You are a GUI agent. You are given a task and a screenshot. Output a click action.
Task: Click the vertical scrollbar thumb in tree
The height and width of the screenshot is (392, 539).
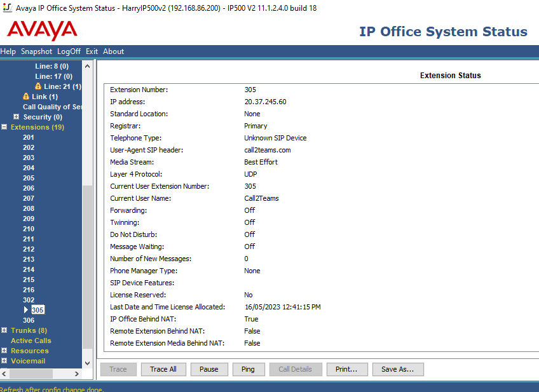(87, 267)
